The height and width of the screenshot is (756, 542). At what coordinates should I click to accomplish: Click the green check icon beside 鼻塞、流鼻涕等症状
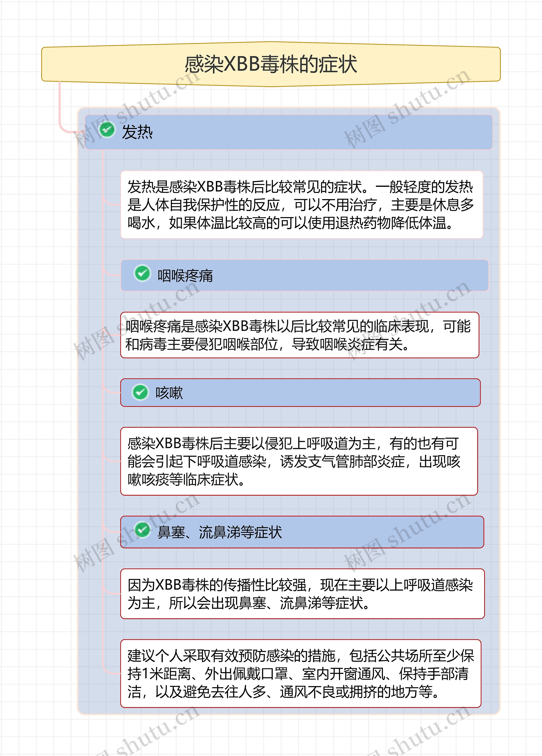[x=142, y=529]
